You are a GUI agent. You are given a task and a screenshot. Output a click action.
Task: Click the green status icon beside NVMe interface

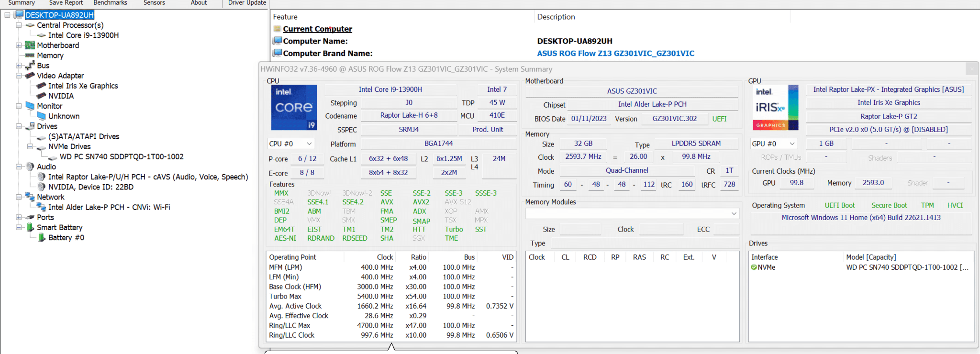pos(754,267)
